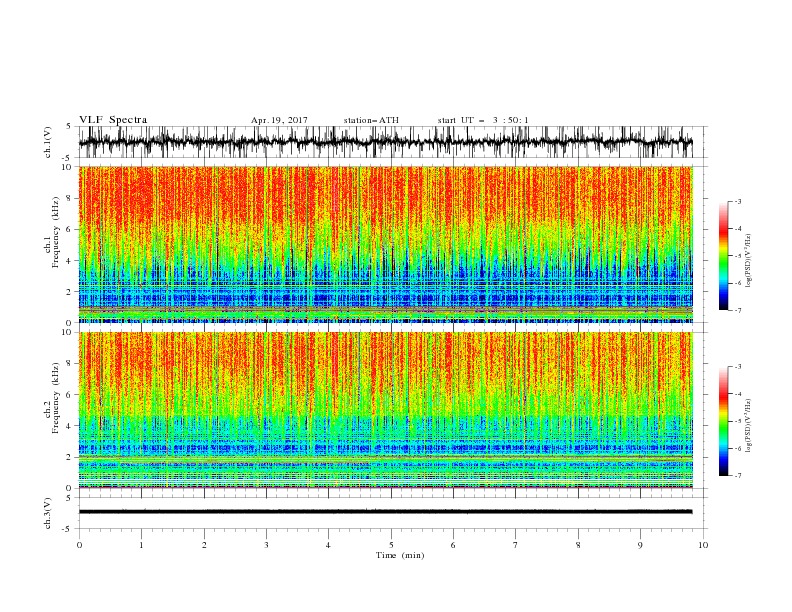Click the "ch.1(V)" waveform axis label
Image resolution: width=792 pixels, height=612 pixels.
[x=48, y=142]
